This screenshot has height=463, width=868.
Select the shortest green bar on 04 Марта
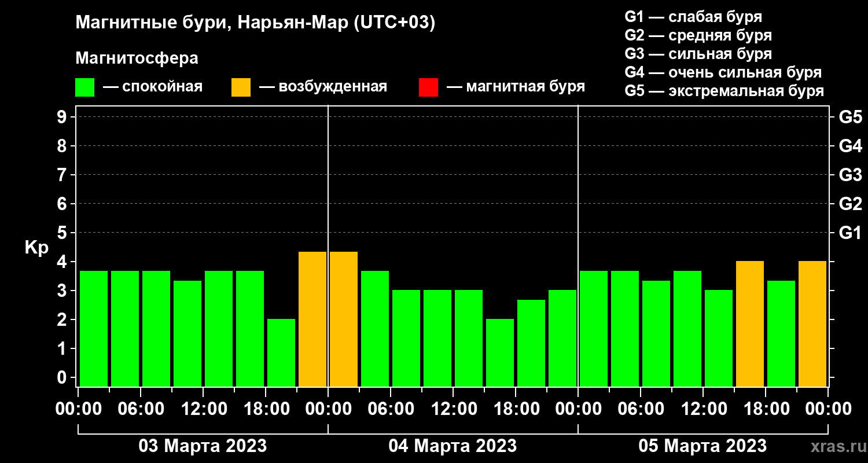point(500,352)
